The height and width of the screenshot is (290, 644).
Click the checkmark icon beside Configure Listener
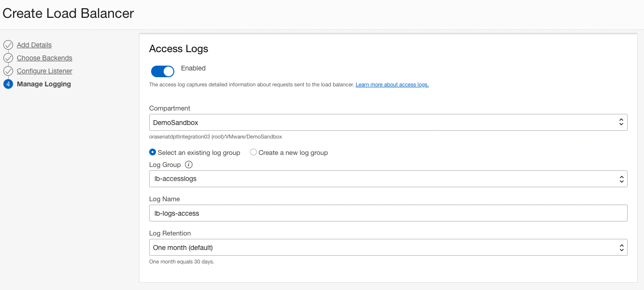(x=8, y=70)
